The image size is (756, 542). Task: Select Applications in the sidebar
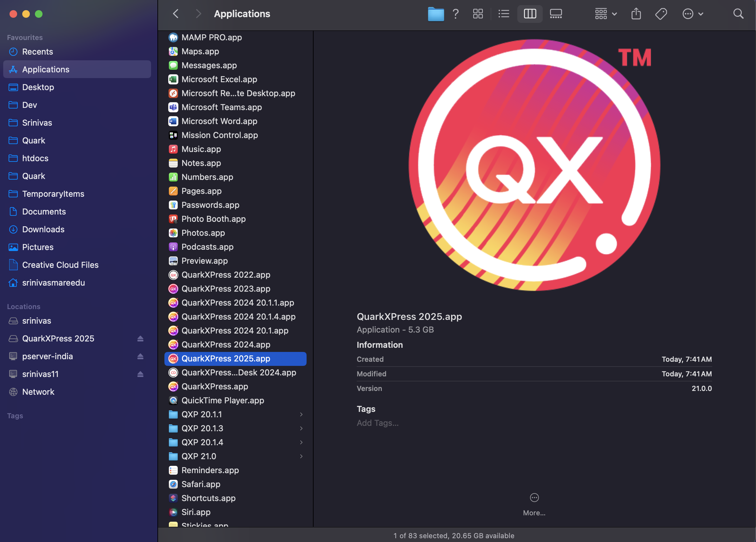(x=46, y=69)
